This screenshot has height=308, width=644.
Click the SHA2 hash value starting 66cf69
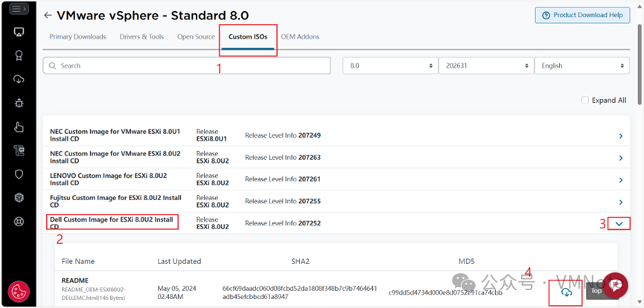[x=299, y=292]
